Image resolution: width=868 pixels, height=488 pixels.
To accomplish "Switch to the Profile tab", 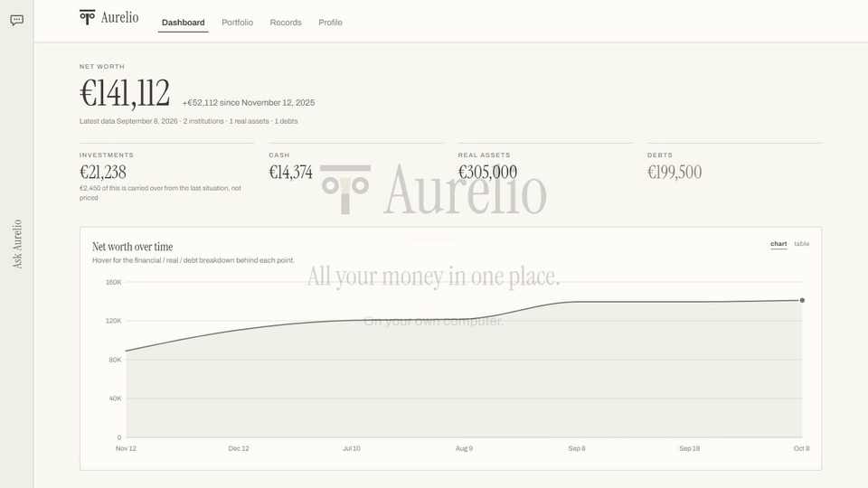I will click(331, 23).
